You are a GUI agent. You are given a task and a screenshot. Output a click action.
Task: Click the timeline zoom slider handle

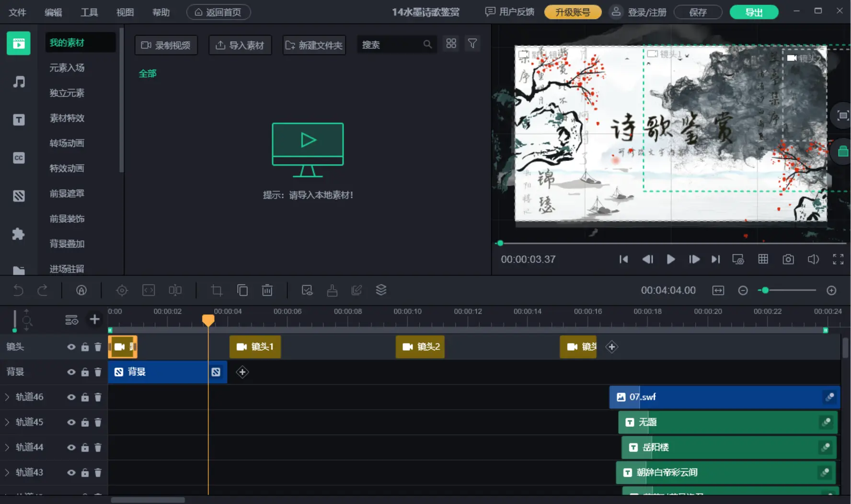(x=765, y=290)
